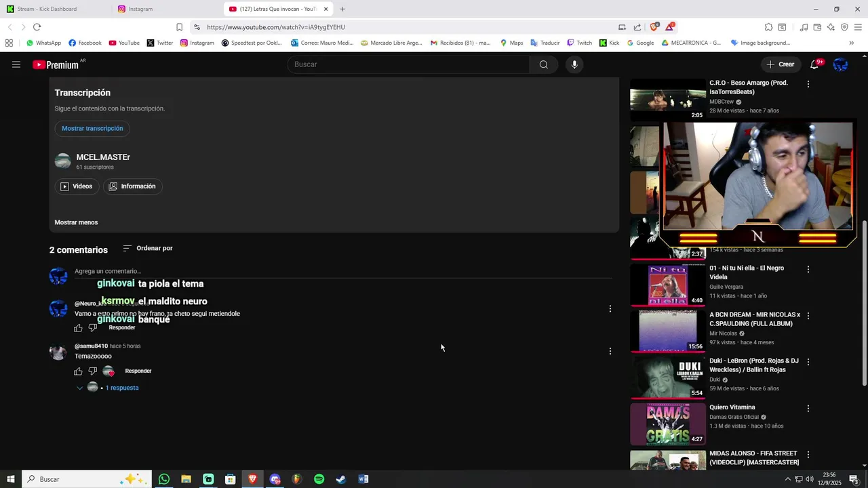Viewport: 868px width, 488px height.
Task: Click the Brave Shields lion icon
Action: click(x=654, y=27)
